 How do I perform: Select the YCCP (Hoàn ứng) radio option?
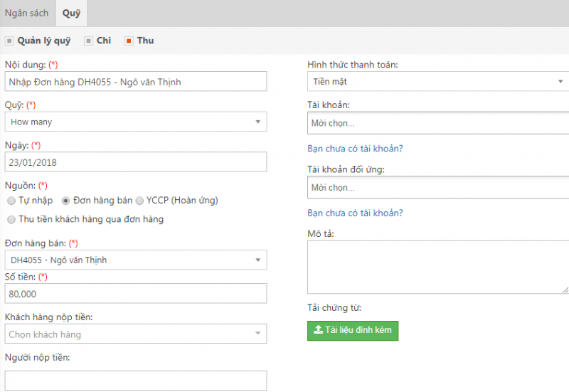click(139, 201)
